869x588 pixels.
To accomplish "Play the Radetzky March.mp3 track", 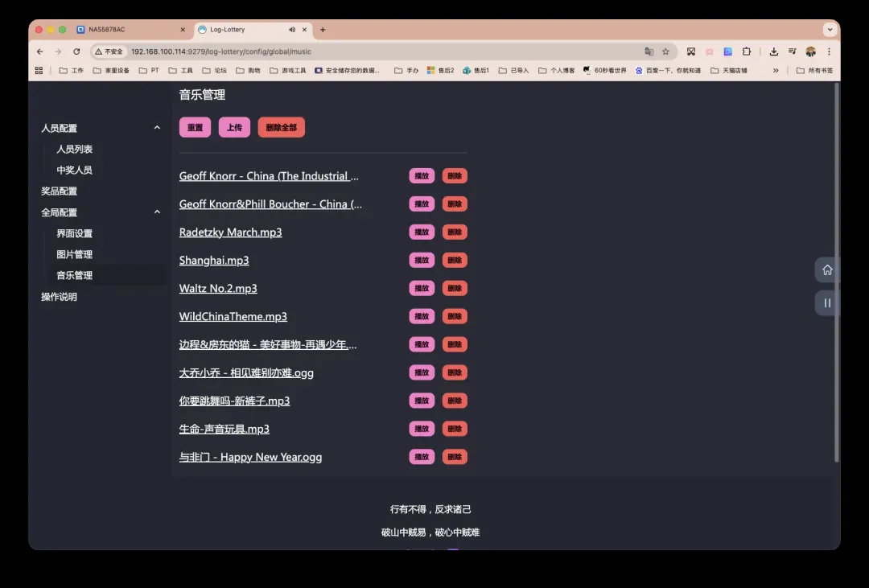I will 422,232.
